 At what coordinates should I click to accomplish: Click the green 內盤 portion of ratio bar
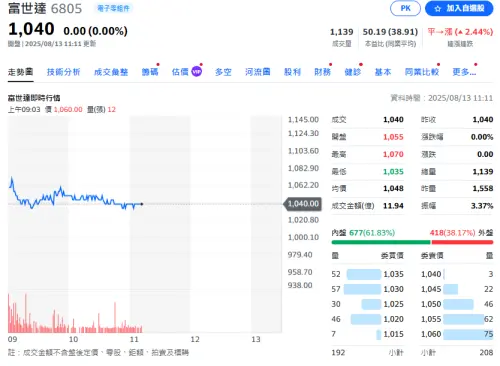[381, 242]
